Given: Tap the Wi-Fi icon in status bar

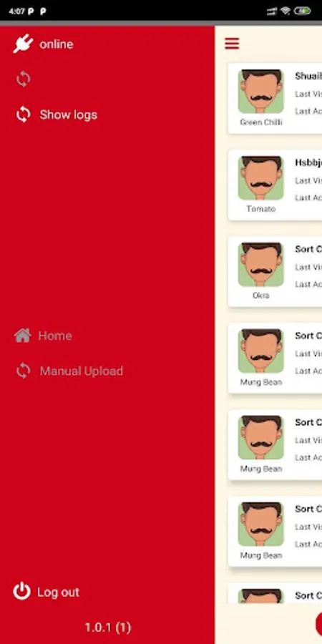Looking at the screenshot, I should click(286, 11).
